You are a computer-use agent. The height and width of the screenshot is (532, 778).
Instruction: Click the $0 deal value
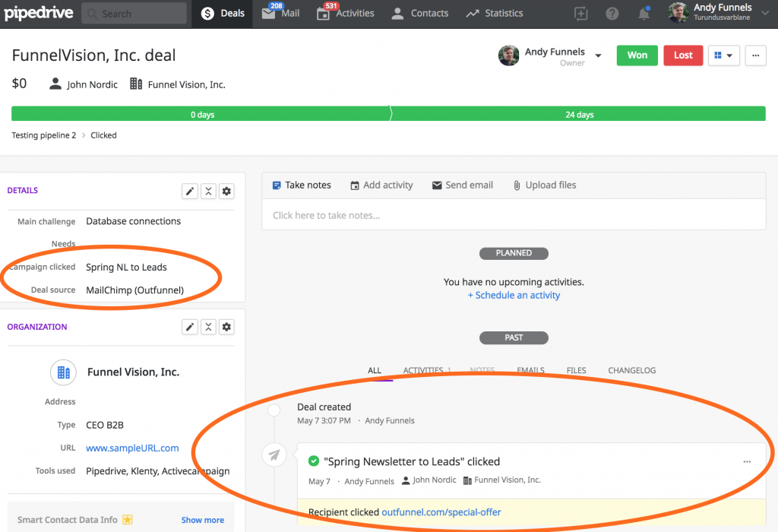pos(19,84)
